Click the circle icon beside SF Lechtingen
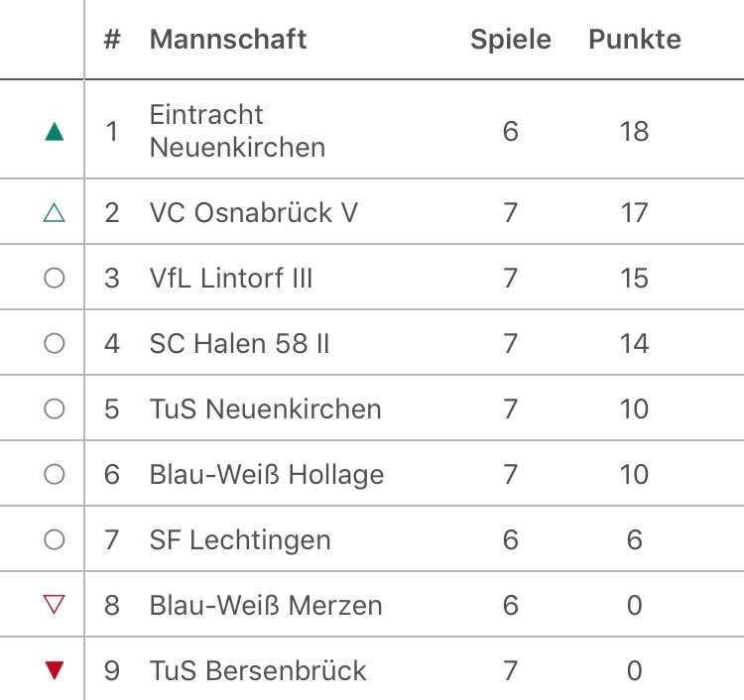 (x=55, y=539)
